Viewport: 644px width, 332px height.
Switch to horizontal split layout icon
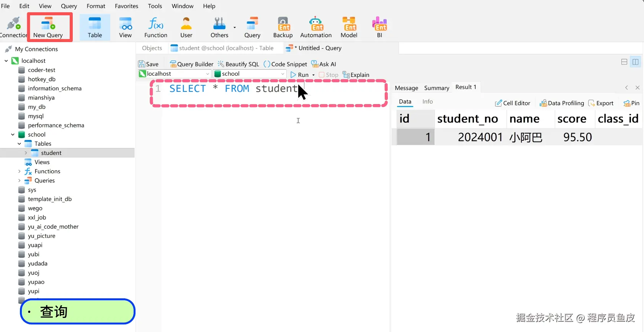(x=624, y=62)
